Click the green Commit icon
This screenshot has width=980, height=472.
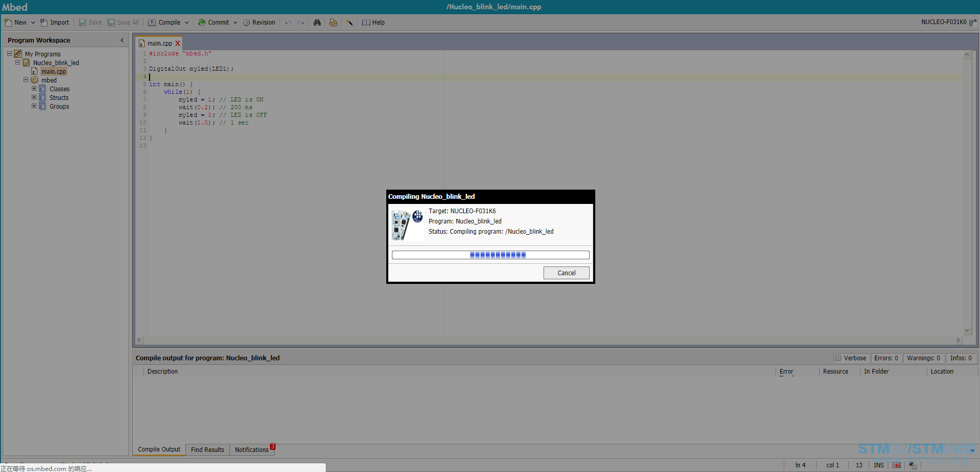(x=202, y=23)
